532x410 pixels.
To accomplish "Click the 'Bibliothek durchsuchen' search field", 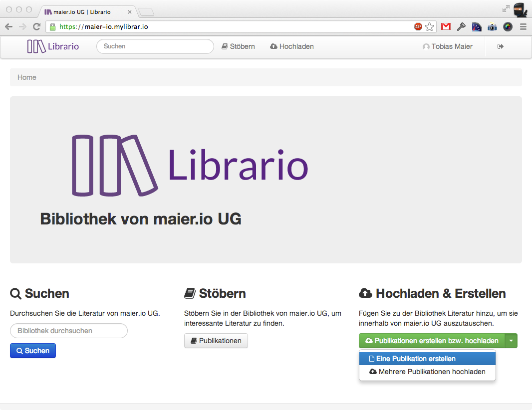I will tap(69, 331).
